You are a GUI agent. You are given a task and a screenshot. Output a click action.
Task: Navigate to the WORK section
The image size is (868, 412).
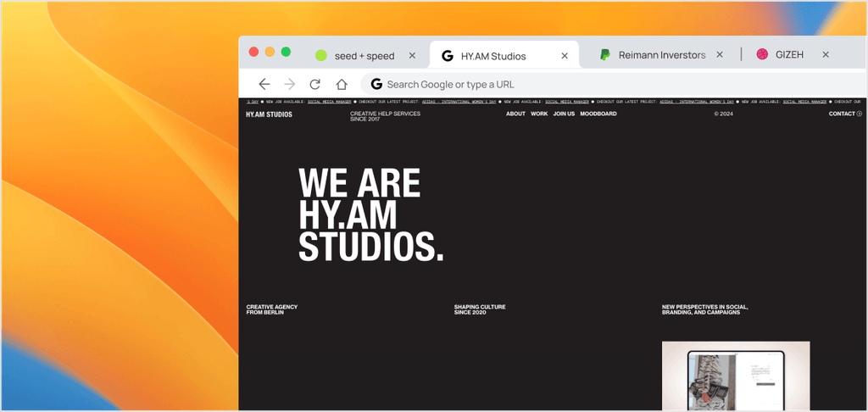[539, 114]
